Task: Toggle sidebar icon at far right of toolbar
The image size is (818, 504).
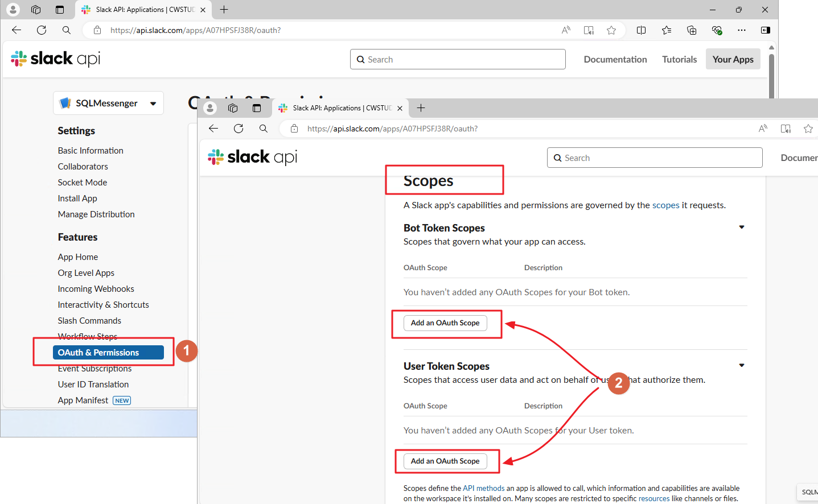Action: (x=766, y=30)
